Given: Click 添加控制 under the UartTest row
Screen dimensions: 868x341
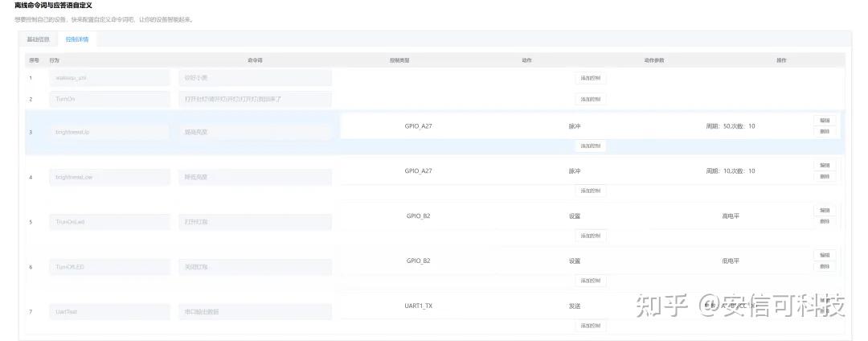Looking at the screenshot, I should pyautogui.click(x=590, y=326).
